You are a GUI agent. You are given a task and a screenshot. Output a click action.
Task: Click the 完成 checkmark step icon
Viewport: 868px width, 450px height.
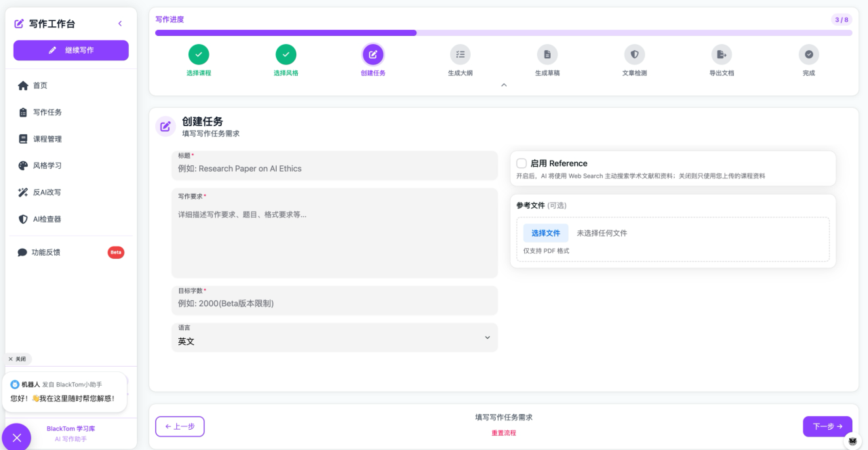809,55
